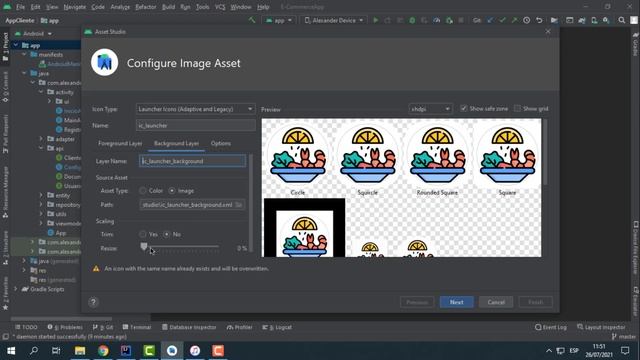Open the app run configuration dropdown
640x360 pixels.
click(279, 20)
